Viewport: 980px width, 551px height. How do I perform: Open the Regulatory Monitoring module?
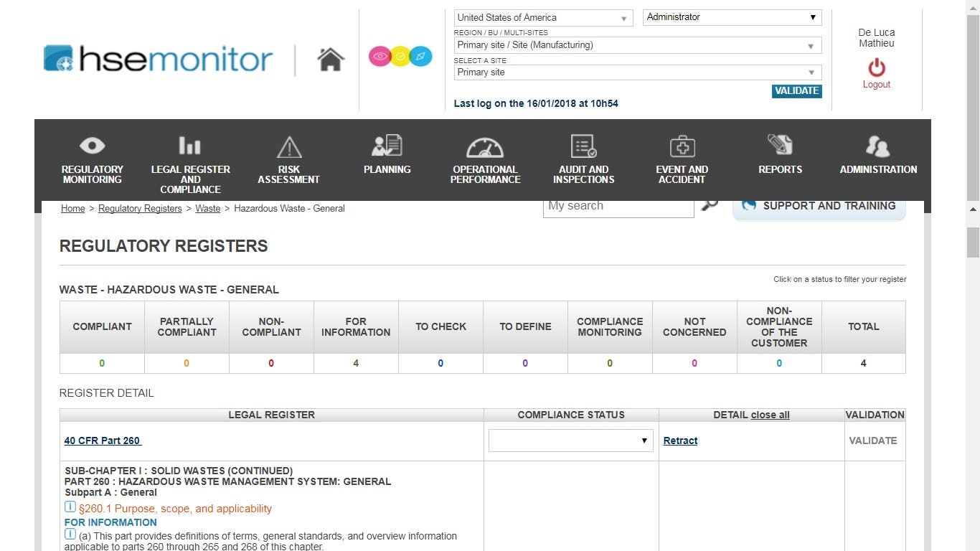[92, 159]
